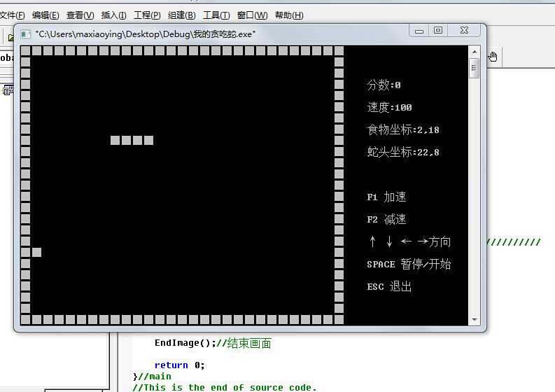Screen dimensions: 555x392
Task: Click the end of source code comment
Action: coord(225,387)
